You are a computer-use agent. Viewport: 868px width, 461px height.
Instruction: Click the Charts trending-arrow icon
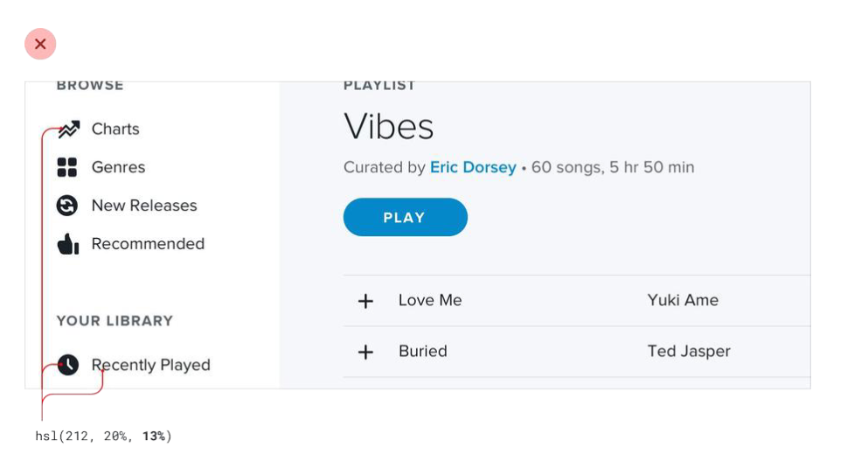68,129
